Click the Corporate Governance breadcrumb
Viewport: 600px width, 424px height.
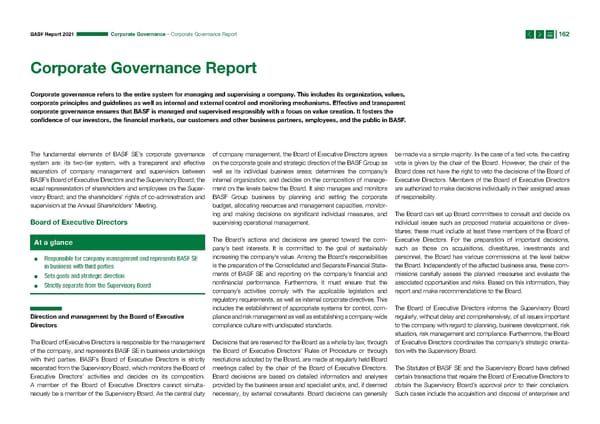pyautogui.click(x=138, y=34)
